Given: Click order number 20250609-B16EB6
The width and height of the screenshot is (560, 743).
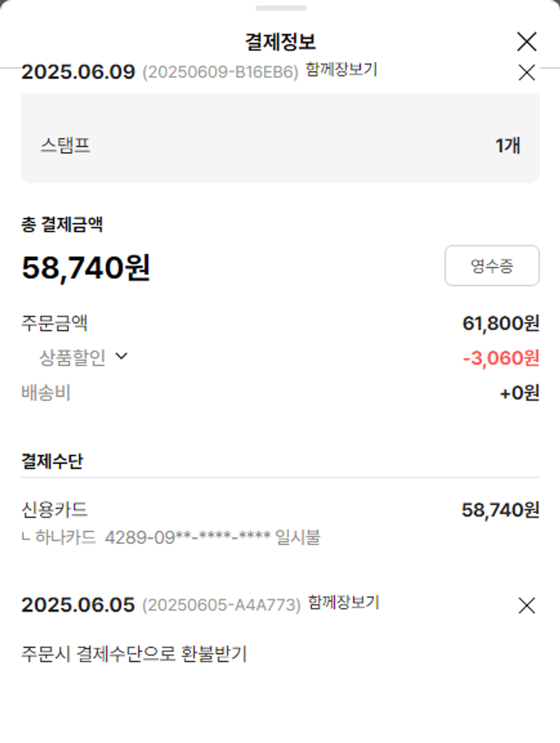Looking at the screenshot, I should tap(220, 72).
